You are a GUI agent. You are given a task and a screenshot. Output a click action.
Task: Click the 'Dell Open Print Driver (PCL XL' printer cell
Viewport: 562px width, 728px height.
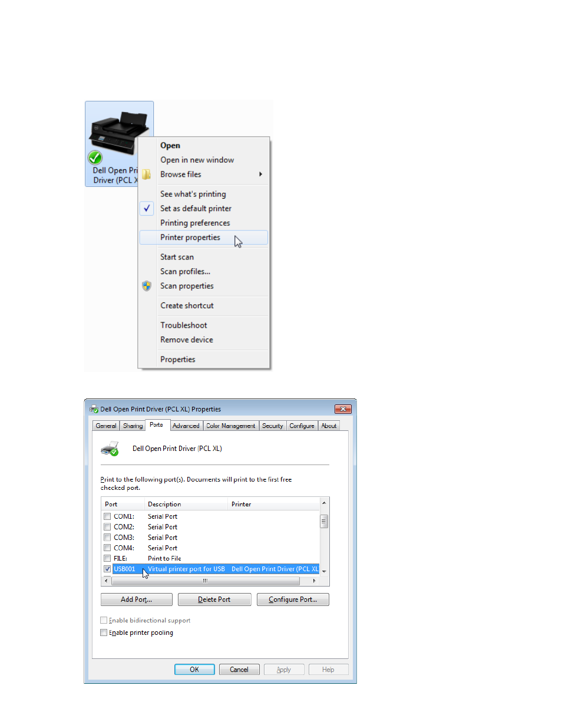click(x=275, y=569)
